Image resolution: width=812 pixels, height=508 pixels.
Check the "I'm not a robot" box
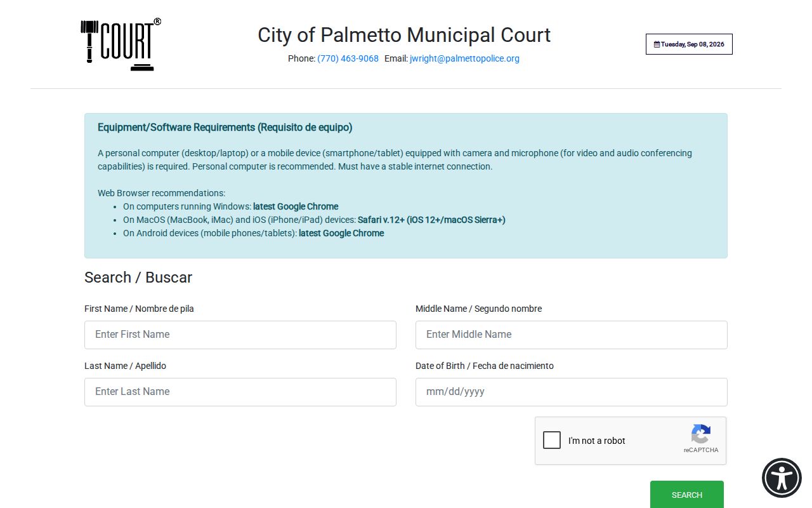(x=552, y=440)
